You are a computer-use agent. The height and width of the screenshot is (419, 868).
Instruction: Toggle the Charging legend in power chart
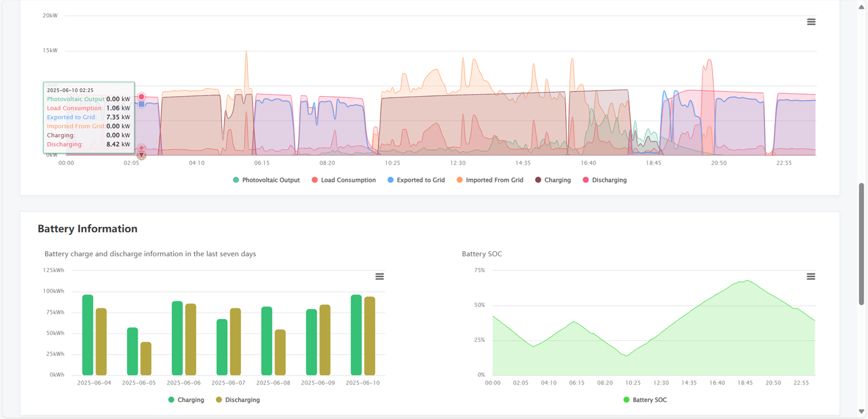pyautogui.click(x=553, y=180)
